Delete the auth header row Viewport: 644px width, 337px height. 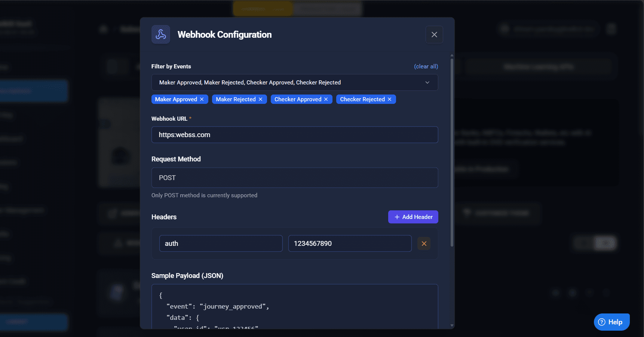[x=424, y=244]
